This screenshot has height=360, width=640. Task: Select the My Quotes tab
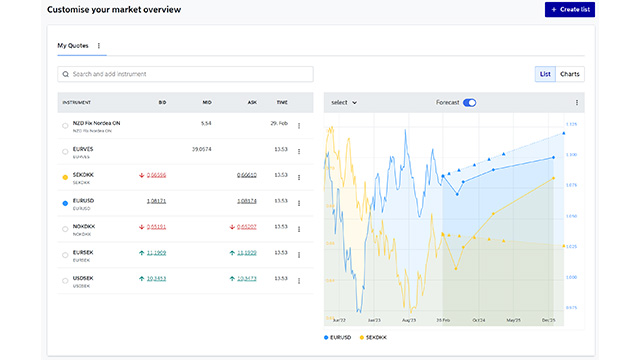73,46
